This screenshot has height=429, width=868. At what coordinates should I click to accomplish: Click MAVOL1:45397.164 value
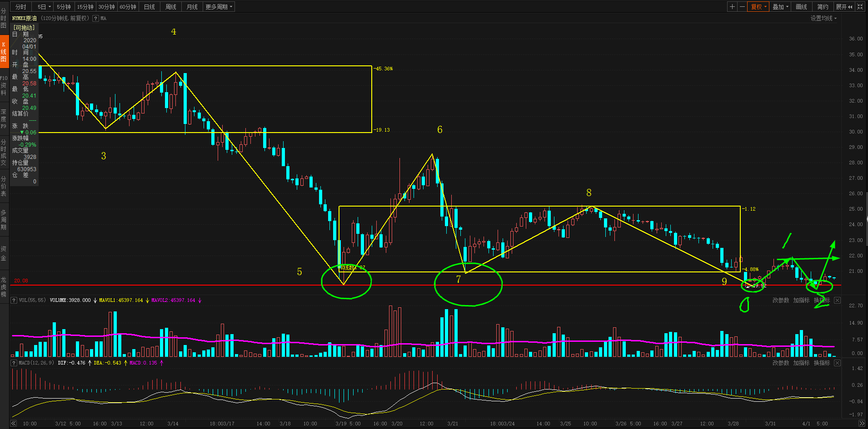click(x=121, y=301)
